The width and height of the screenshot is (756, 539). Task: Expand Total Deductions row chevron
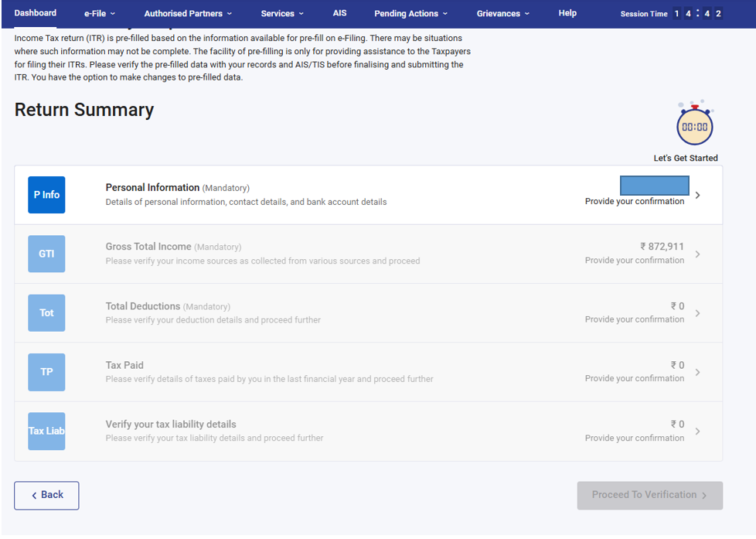(x=697, y=313)
